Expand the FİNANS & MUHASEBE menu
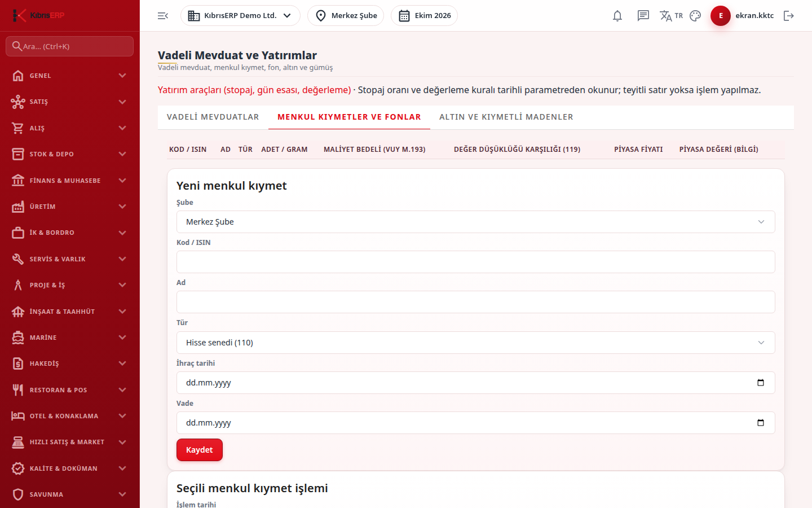This screenshot has width=812, height=508. click(70, 181)
